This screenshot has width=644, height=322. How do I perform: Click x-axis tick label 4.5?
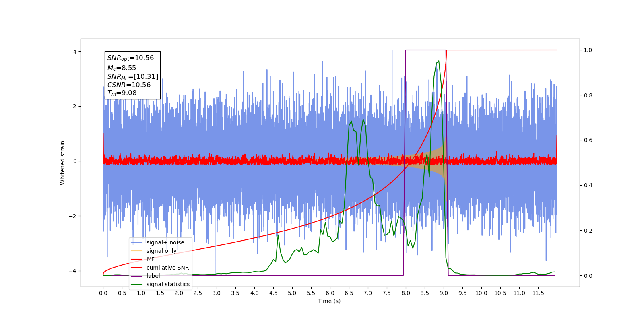[x=273, y=293]
